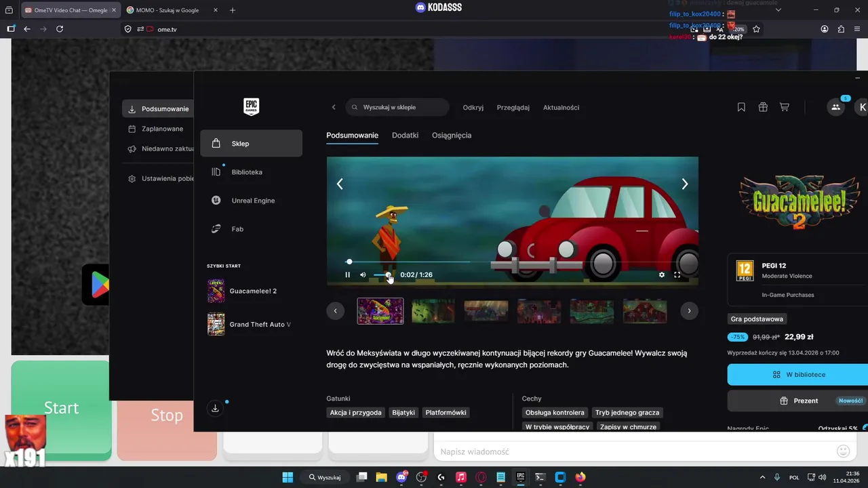Select the third screenshot thumbnail

(486, 311)
